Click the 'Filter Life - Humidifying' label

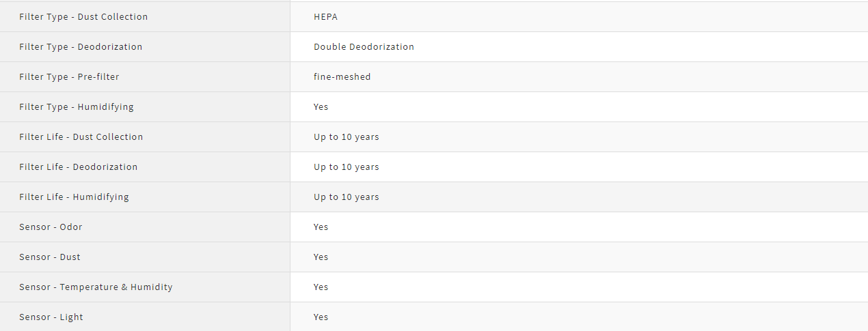74,197
